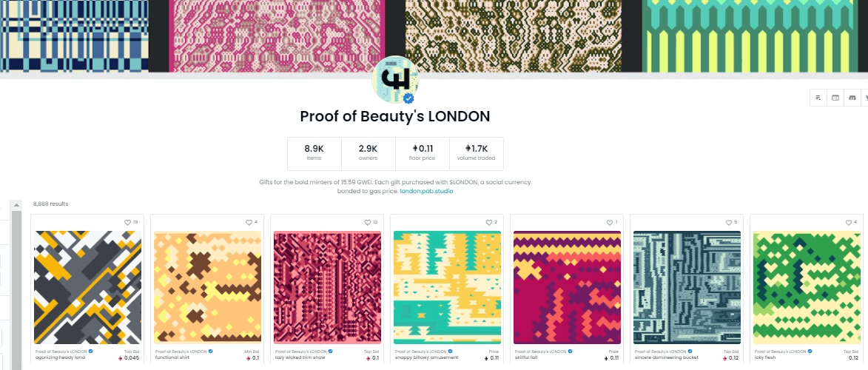The width and height of the screenshot is (868, 370).
Task: Open the london.pob.studio link
Action: [426, 191]
